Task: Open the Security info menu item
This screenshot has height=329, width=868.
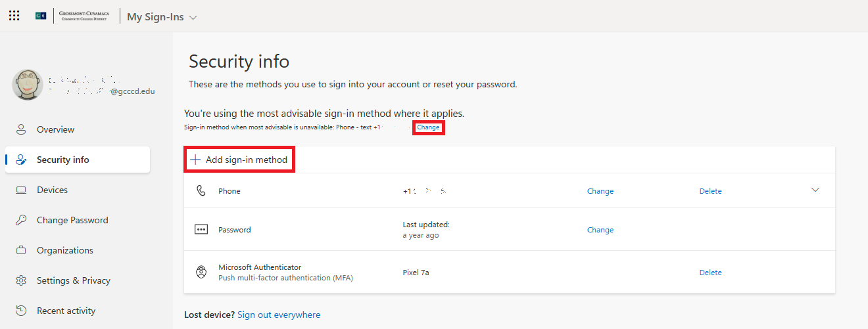Action: click(63, 160)
